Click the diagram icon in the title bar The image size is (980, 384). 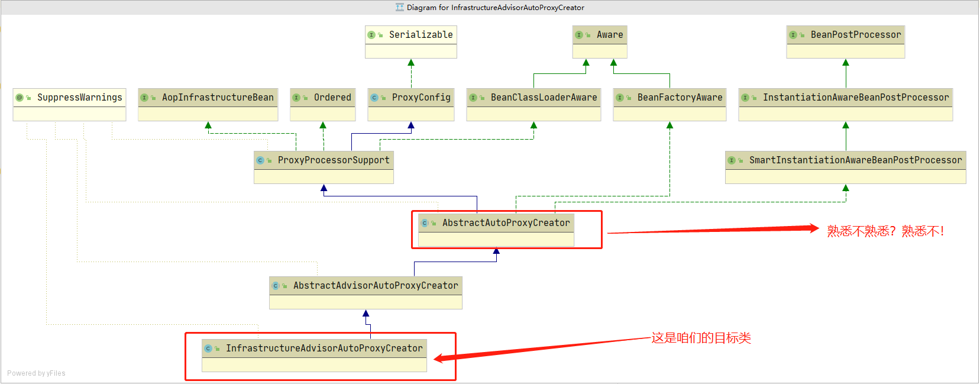[400, 8]
